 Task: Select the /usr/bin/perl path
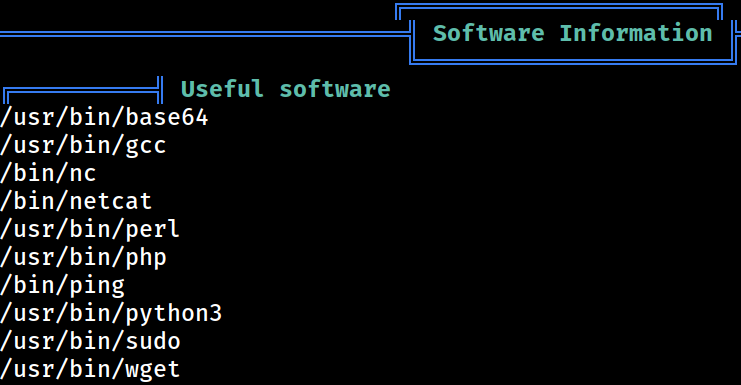[x=90, y=230]
